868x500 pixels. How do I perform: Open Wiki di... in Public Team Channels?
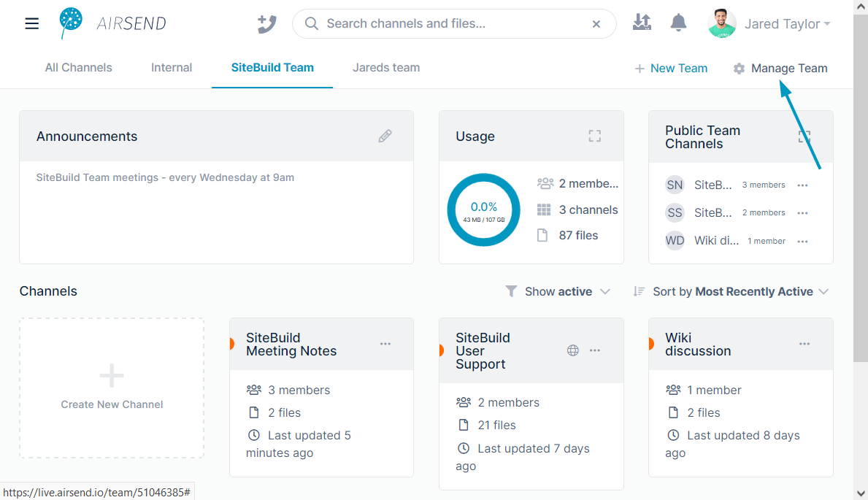716,241
